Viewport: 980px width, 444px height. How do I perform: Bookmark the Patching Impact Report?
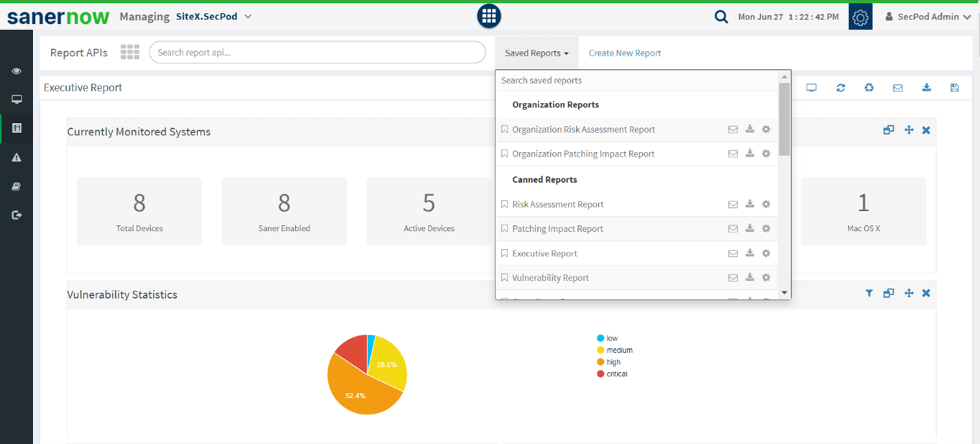tap(504, 229)
